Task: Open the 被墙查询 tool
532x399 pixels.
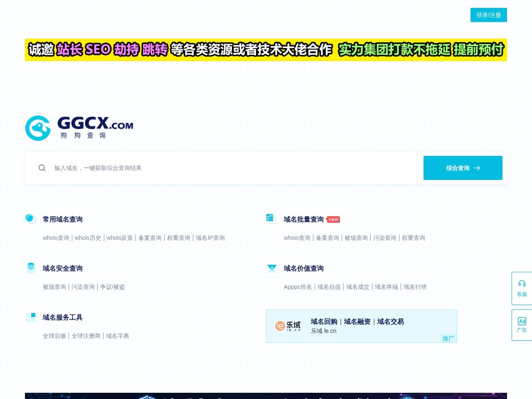Action: (x=54, y=287)
